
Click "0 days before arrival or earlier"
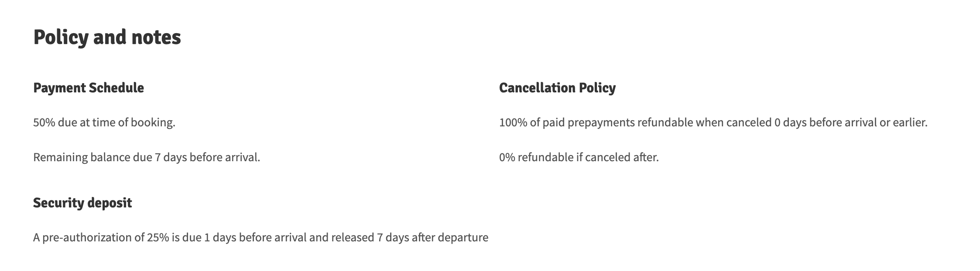(x=850, y=122)
